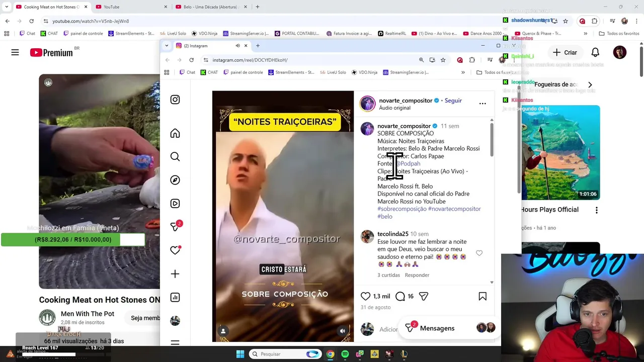Screen dimensions: 644x362
Task: Click Instagram Create plus icon
Action: click(175, 274)
